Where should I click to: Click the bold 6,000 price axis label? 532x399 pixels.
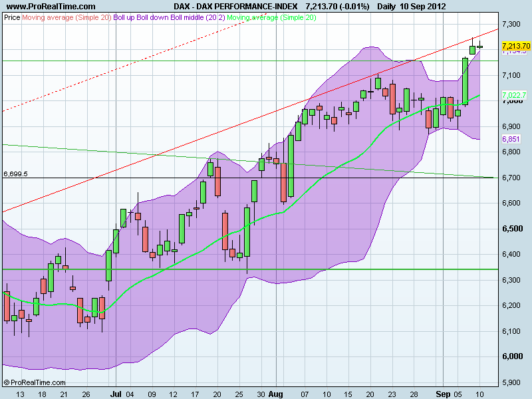[x=512, y=356]
